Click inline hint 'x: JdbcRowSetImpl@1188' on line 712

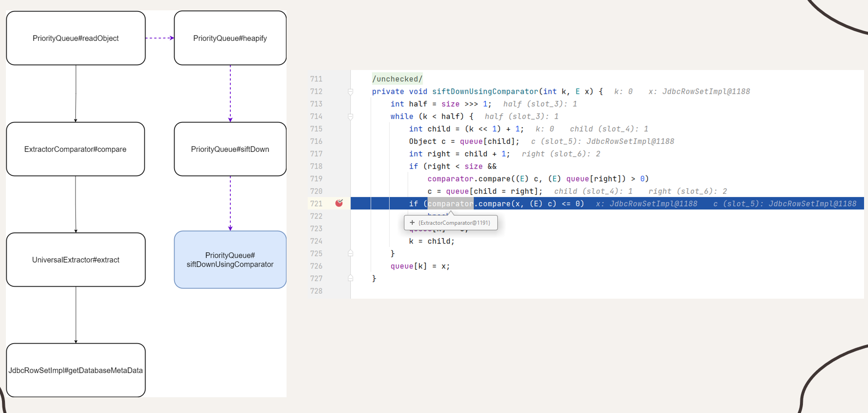(x=699, y=92)
